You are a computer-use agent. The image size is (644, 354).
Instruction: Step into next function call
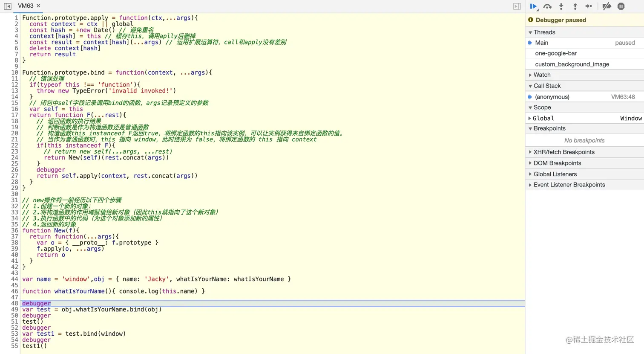click(561, 6)
